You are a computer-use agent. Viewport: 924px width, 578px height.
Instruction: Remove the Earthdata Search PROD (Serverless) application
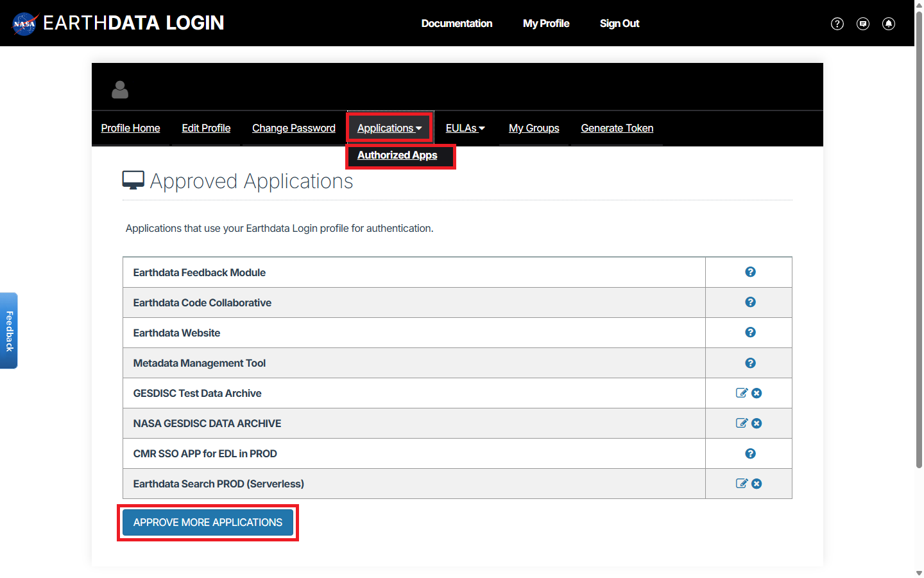click(x=757, y=484)
